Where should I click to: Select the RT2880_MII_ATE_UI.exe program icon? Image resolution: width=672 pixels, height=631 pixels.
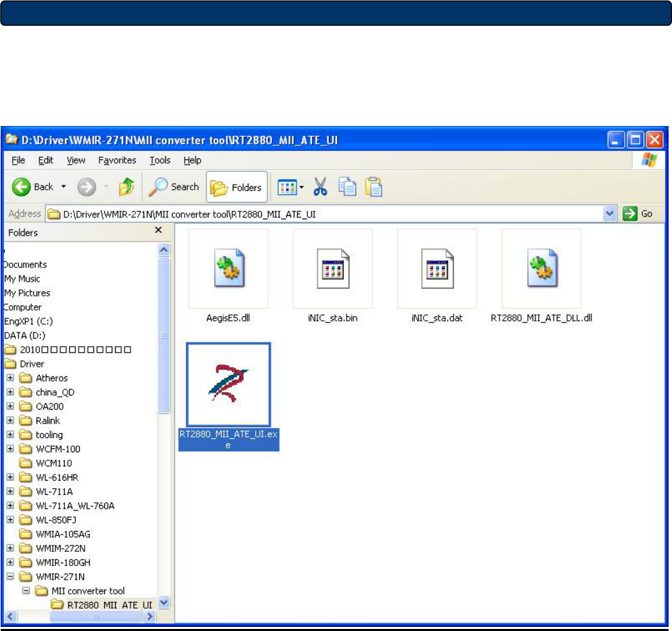[x=229, y=384]
